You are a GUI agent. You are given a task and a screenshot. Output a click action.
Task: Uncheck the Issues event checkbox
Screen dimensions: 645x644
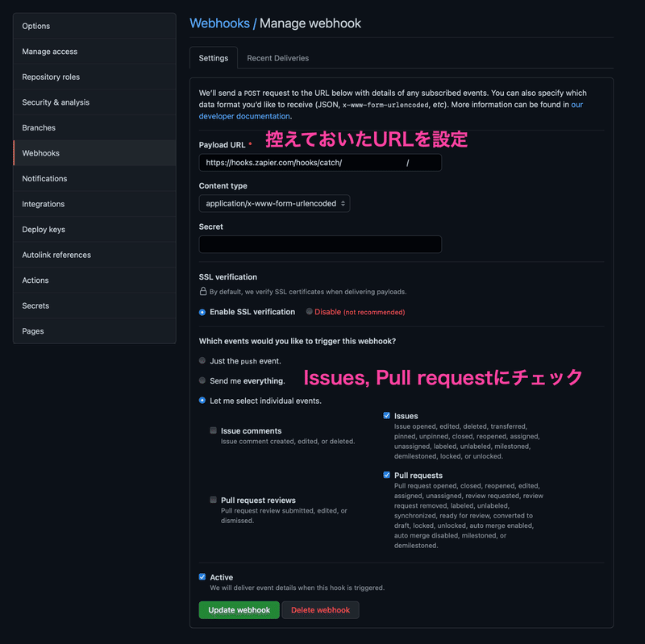(386, 415)
